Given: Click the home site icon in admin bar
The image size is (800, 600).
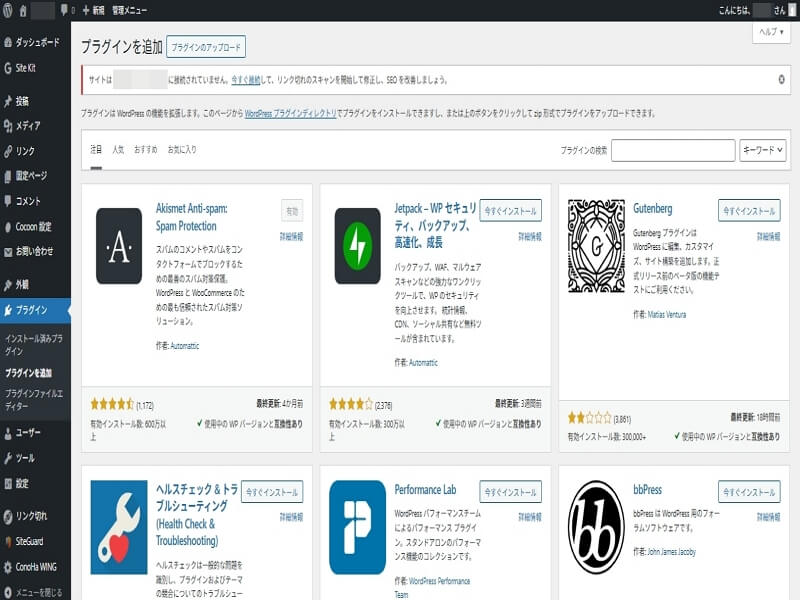Looking at the screenshot, I should 23,10.
